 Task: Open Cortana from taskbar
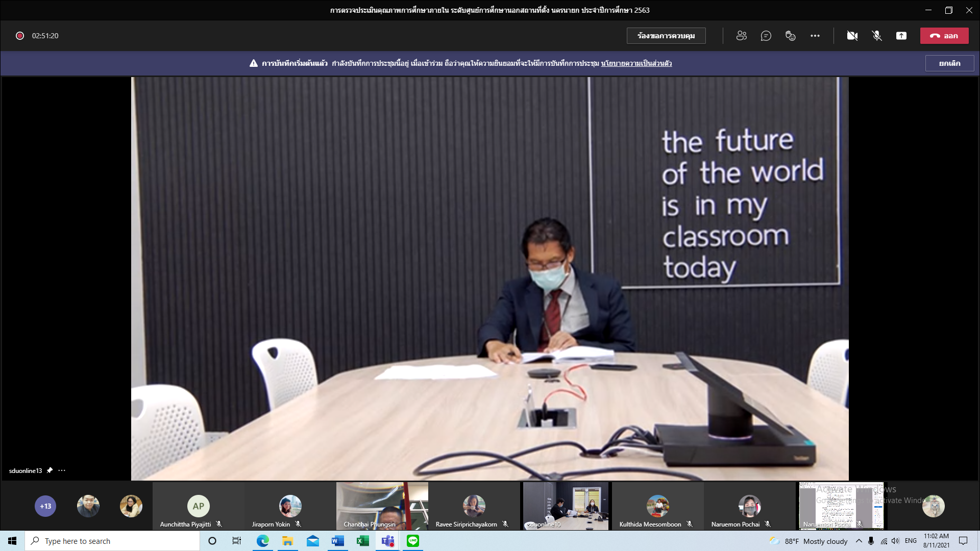click(212, 541)
